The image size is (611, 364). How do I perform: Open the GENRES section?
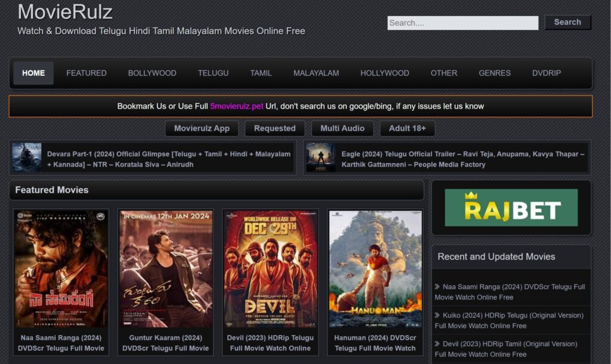click(494, 73)
